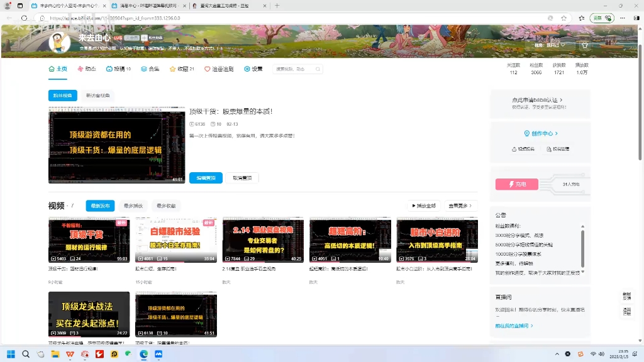
Task: Close the first browser tab
Action: (x=104, y=6)
